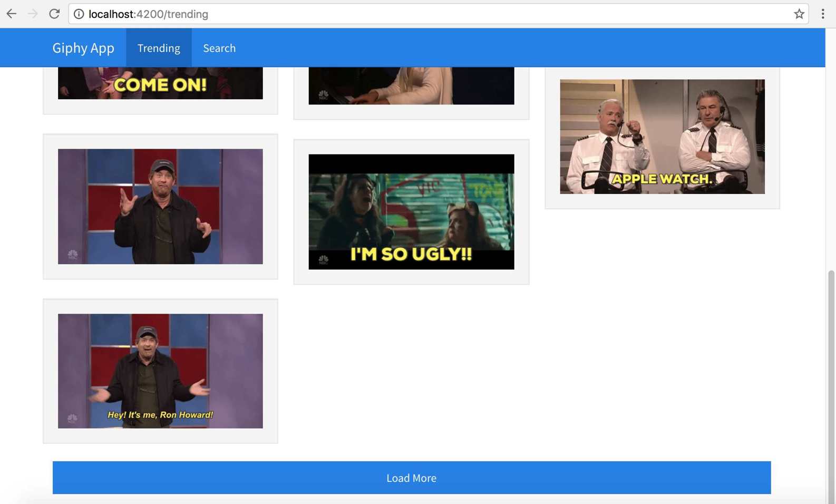Open the site information icon in the address bar
This screenshot has height=504, width=836.
pos(79,14)
